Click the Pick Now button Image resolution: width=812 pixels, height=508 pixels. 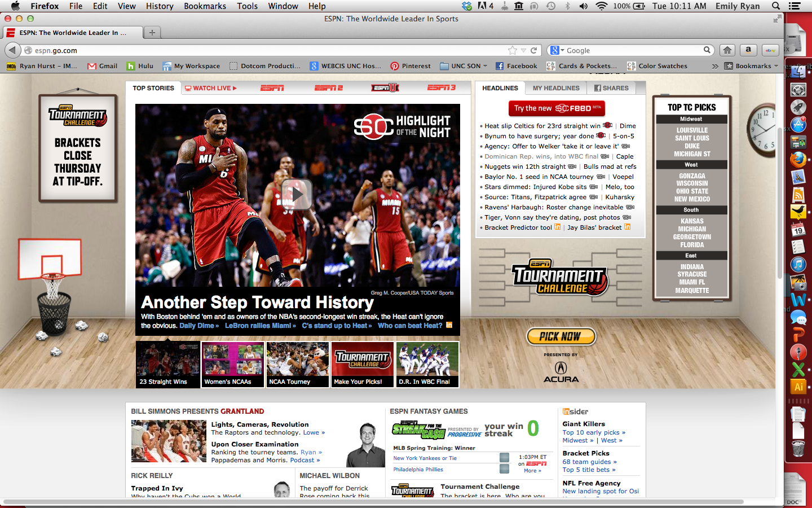[561, 336]
